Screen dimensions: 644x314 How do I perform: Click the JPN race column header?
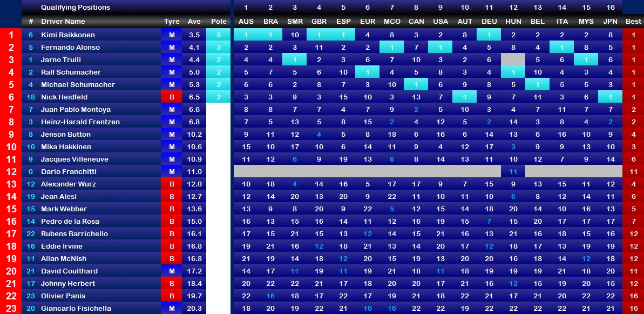(x=611, y=22)
